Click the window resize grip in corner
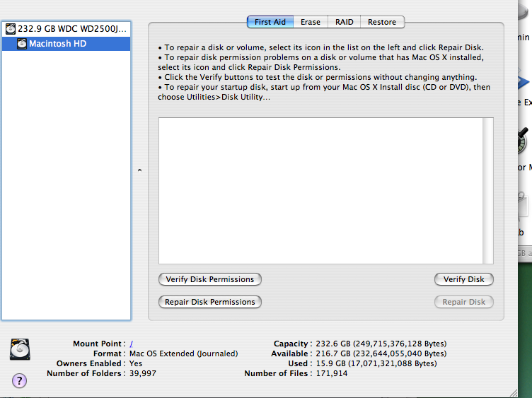Image resolution: width=532 pixels, height=398 pixels. tap(514, 393)
